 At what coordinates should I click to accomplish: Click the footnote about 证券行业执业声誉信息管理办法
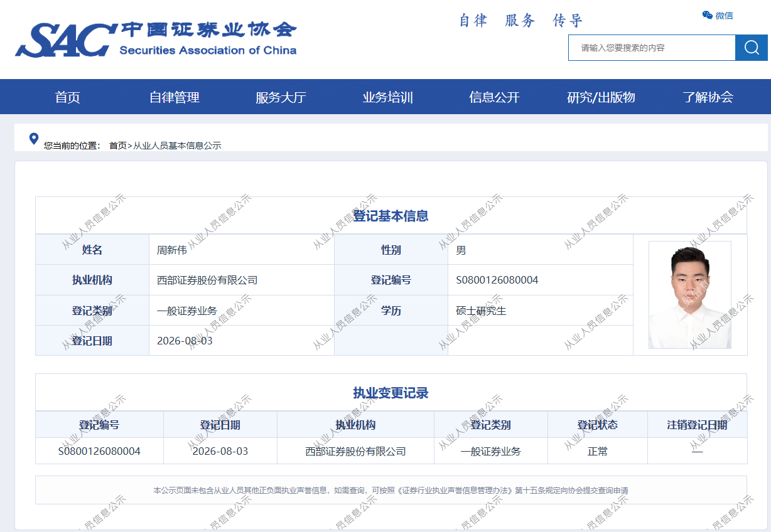[391, 490]
